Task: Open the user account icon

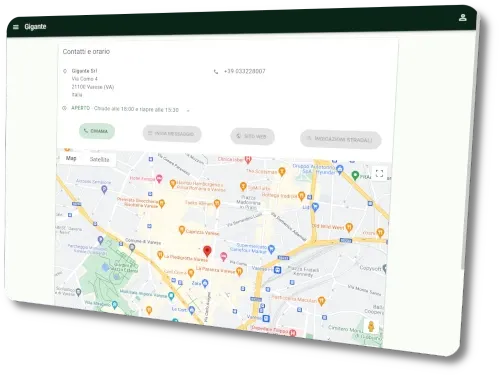Action: (x=462, y=17)
